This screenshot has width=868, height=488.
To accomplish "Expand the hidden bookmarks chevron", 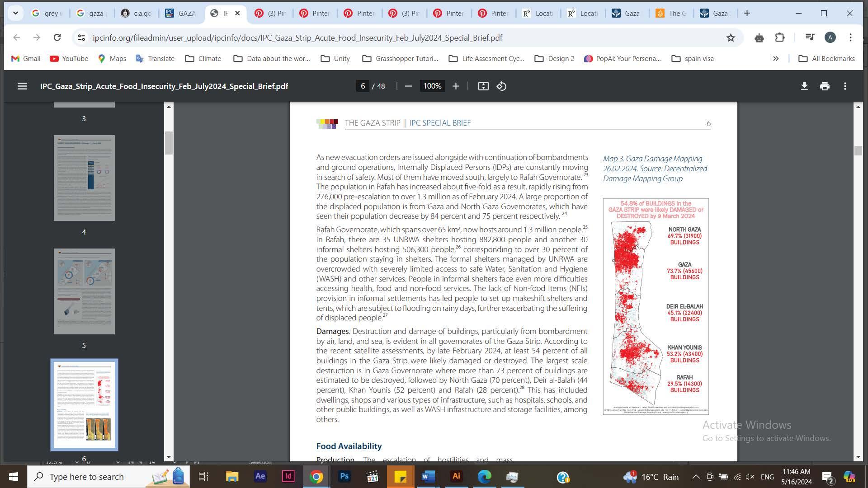I will tap(776, 59).
